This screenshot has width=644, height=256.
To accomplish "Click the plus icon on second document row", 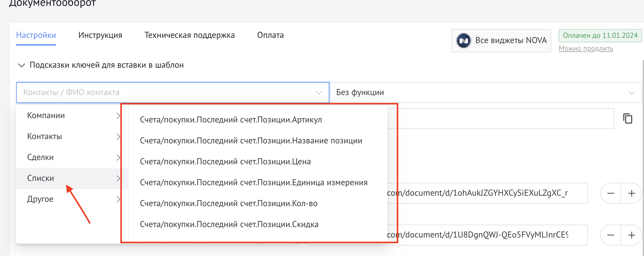I will (631, 235).
